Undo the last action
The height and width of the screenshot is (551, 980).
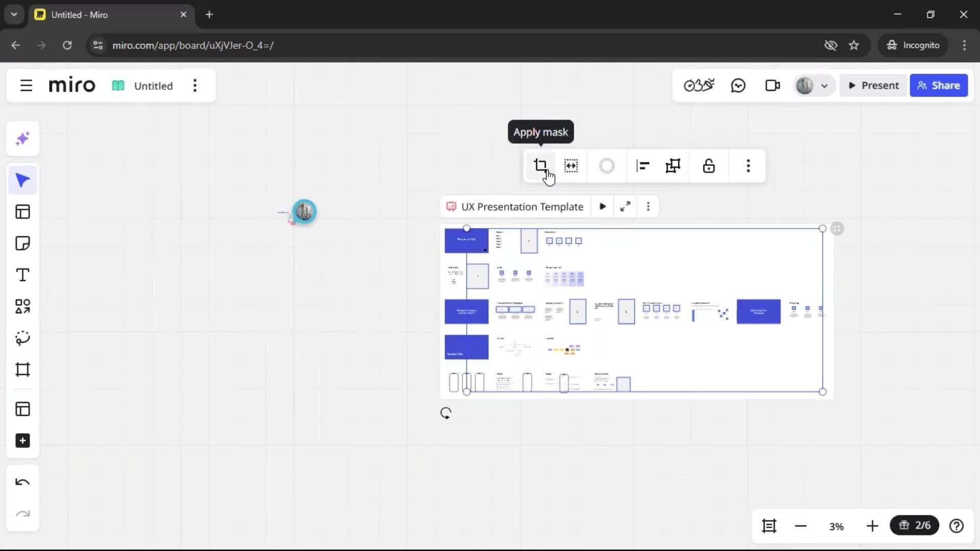click(22, 482)
